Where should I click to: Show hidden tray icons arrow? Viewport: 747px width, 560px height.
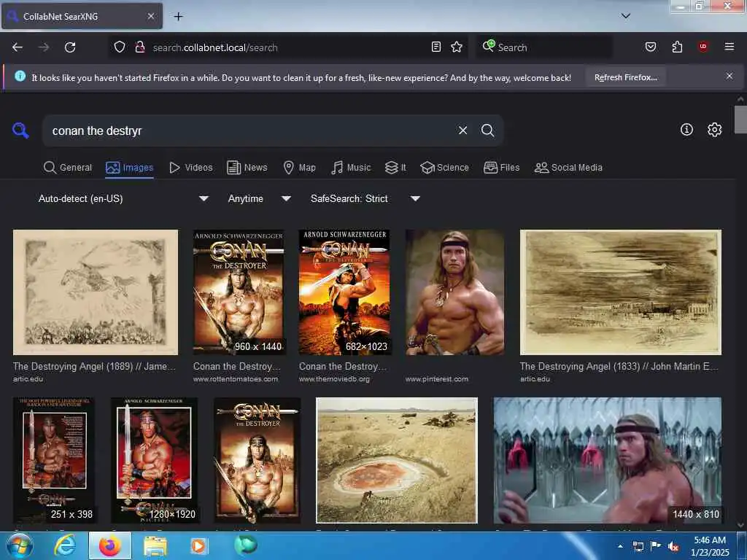[x=620, y=546]
